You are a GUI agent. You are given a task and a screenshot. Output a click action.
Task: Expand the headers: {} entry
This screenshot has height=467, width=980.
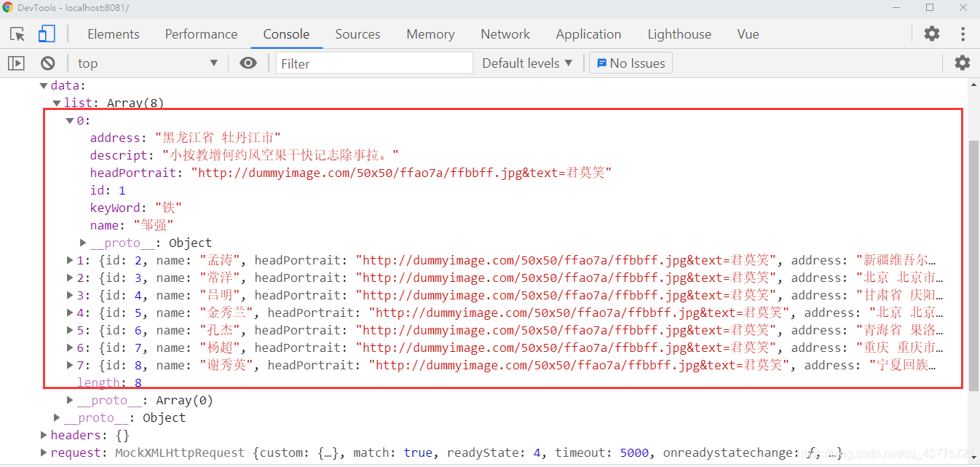(x=44, y=435)
